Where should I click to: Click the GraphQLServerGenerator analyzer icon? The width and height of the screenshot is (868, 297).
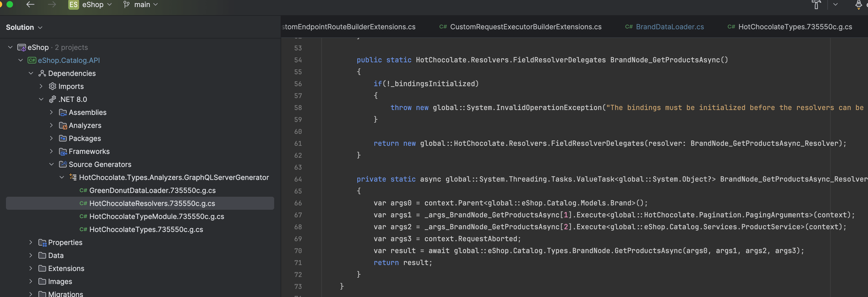point(73,177)
